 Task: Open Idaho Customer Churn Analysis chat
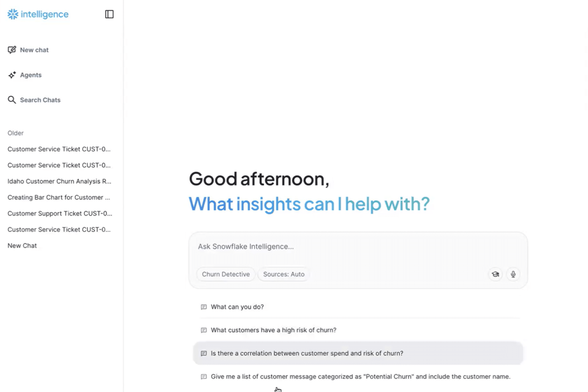[59, 181]
